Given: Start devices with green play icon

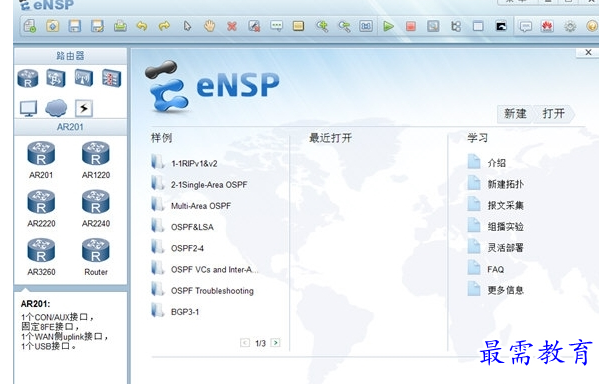Looking at the screenshot, I should click(388, 26).
